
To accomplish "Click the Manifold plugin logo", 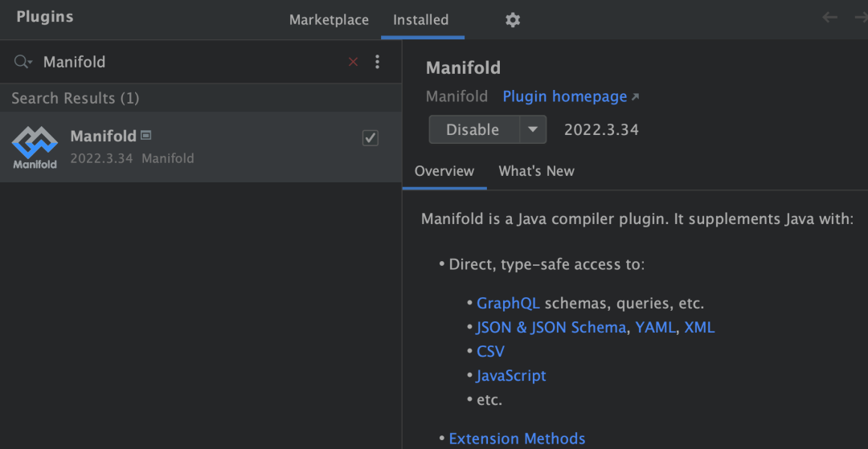I will (x=35, y=147).
